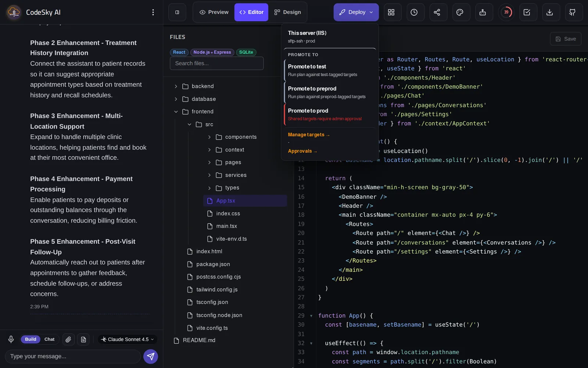Image resolution: width=588 pixels, height=368 pixels.
Task: Switch to the Preview tab
Action: pos(214,12)
